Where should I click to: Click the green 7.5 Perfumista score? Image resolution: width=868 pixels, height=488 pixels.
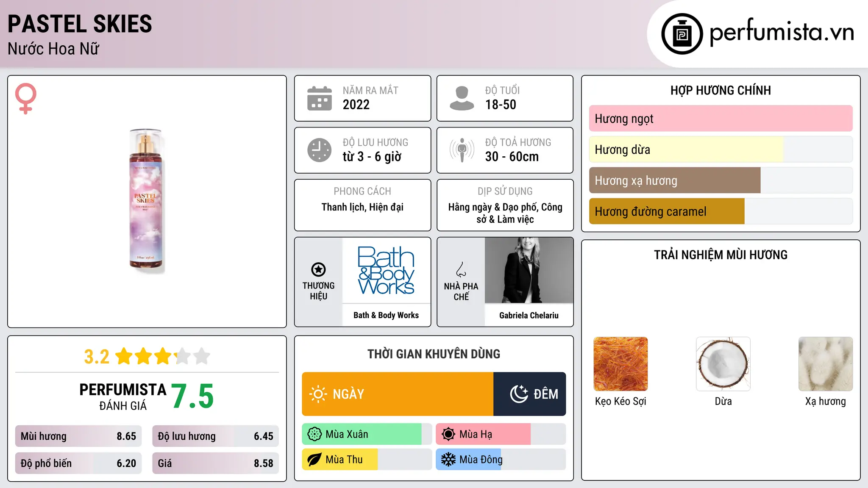point(192,396)
